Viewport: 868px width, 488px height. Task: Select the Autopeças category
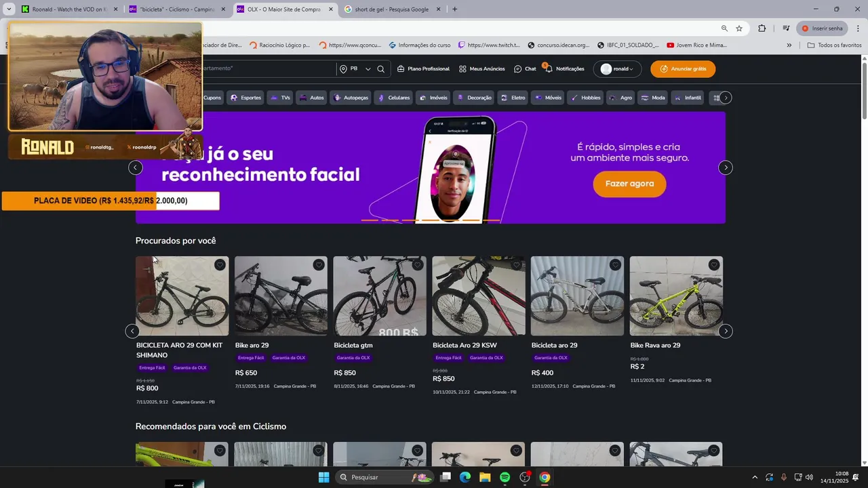click(x=351, y=98)
